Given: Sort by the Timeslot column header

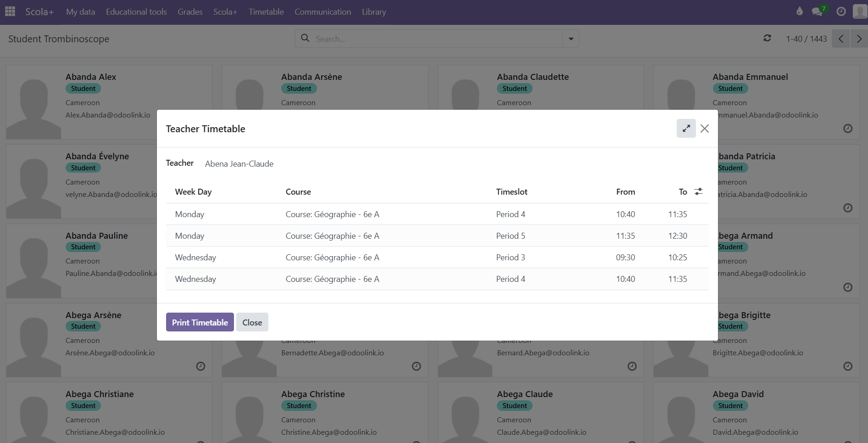Looking at the screenshot, I should coord(512,192).
